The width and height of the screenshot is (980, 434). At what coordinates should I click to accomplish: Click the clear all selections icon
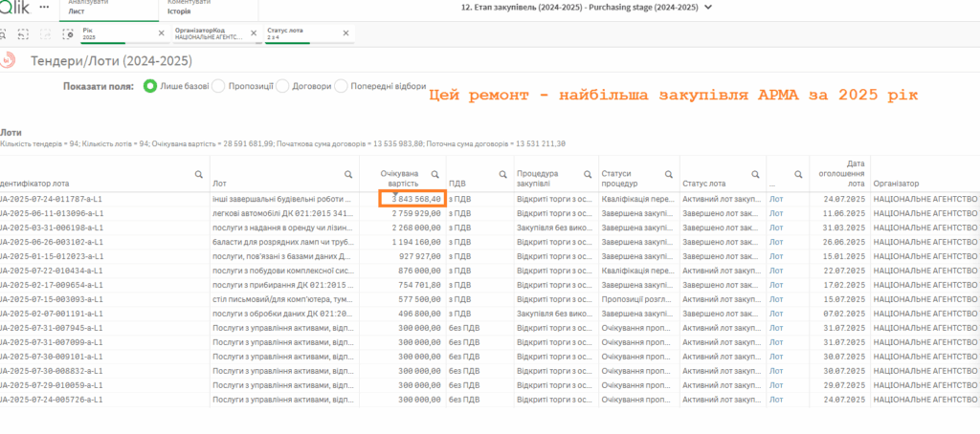point(68,34)
